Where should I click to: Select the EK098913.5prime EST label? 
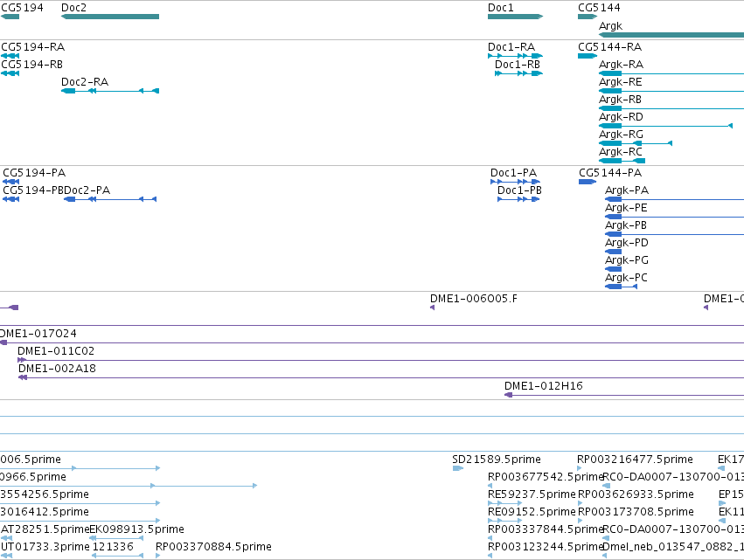point(136,530)
